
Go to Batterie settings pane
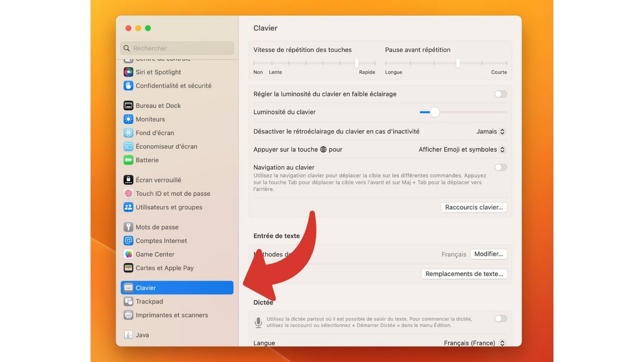(177, 160)
